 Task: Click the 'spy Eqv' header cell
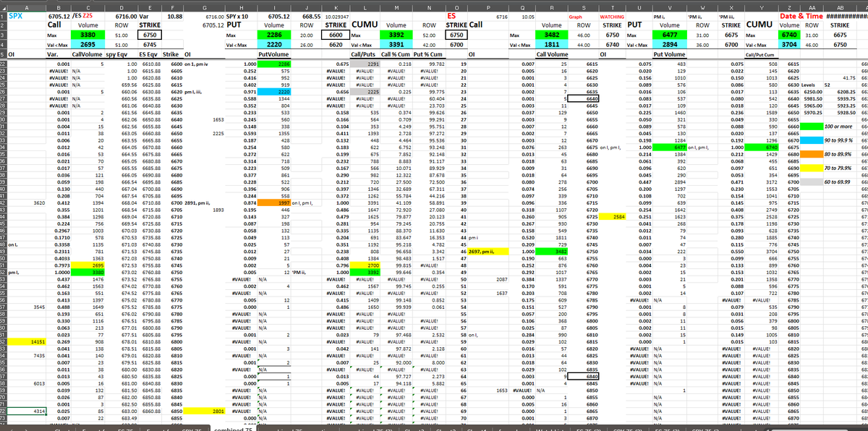coord(122,54)
